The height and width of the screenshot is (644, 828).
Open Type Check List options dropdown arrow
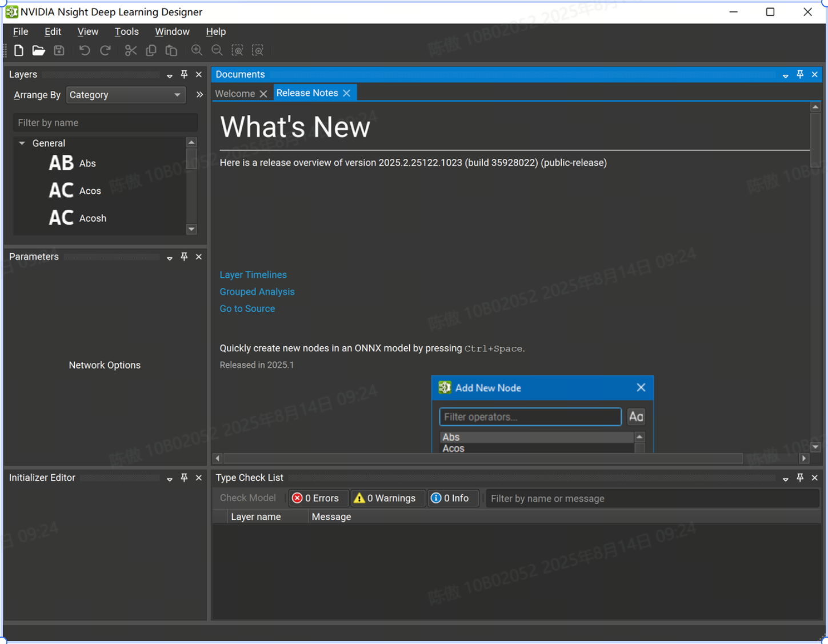pos(786,479)
